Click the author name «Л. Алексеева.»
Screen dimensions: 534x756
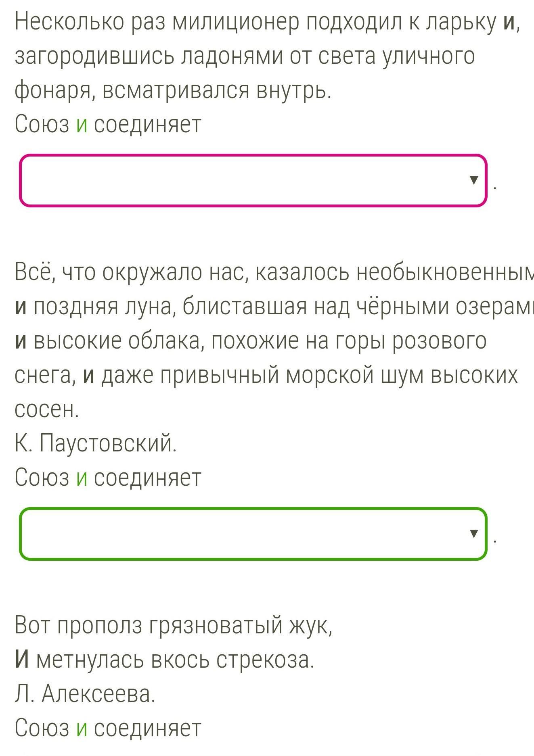pyautogui.click(x=85, y=694)
